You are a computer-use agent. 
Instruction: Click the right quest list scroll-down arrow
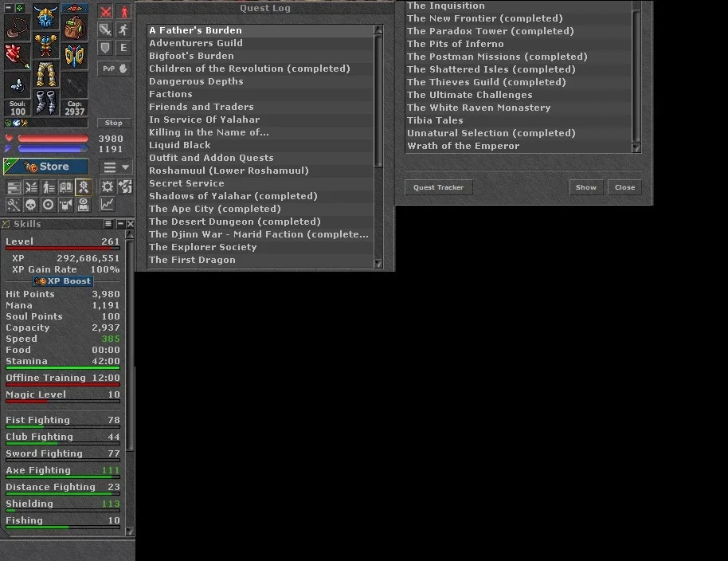[x=636, y=148]
